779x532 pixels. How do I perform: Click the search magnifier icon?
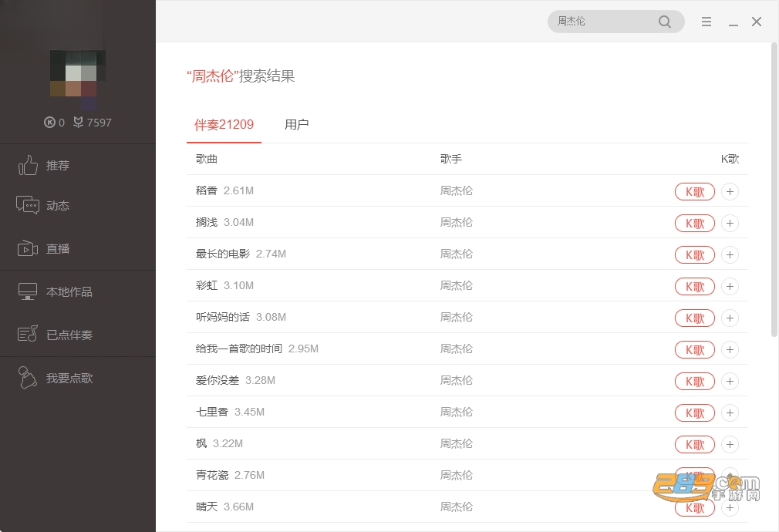[665, 22]
